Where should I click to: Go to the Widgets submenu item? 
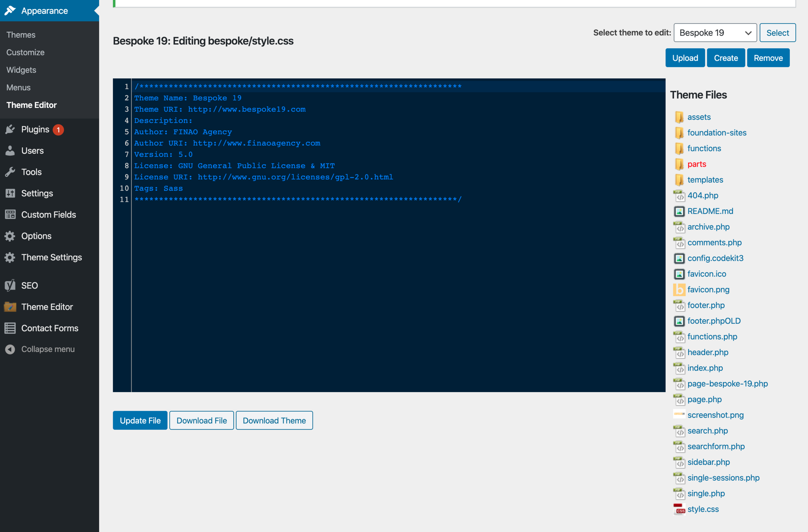tap(21, 70)
